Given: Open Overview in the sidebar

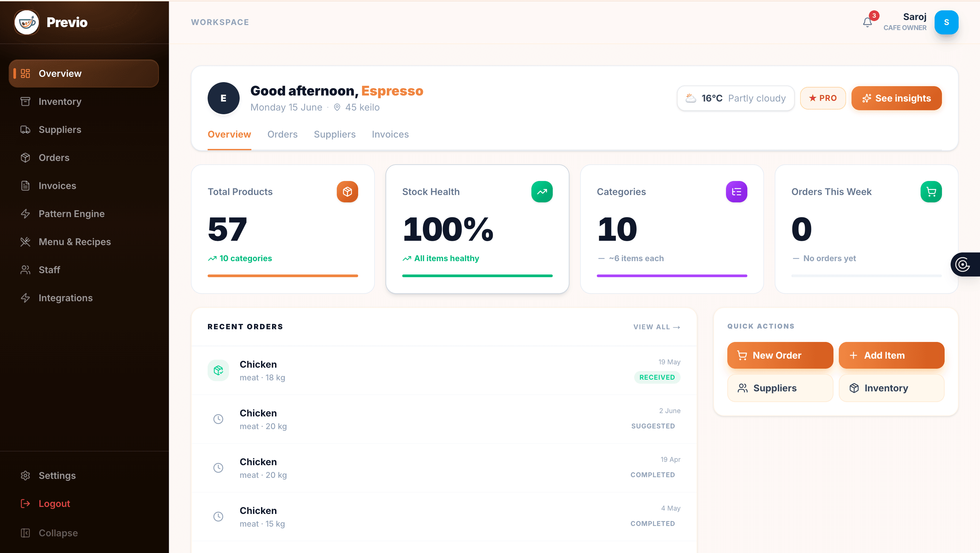Looking at the screenshot, I should [84, 73].
